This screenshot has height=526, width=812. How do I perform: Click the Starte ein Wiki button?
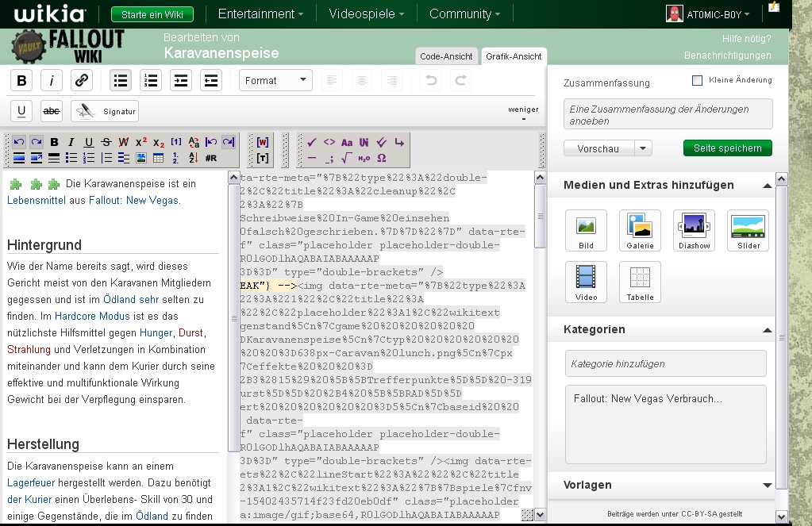click(x=152, y=14)
